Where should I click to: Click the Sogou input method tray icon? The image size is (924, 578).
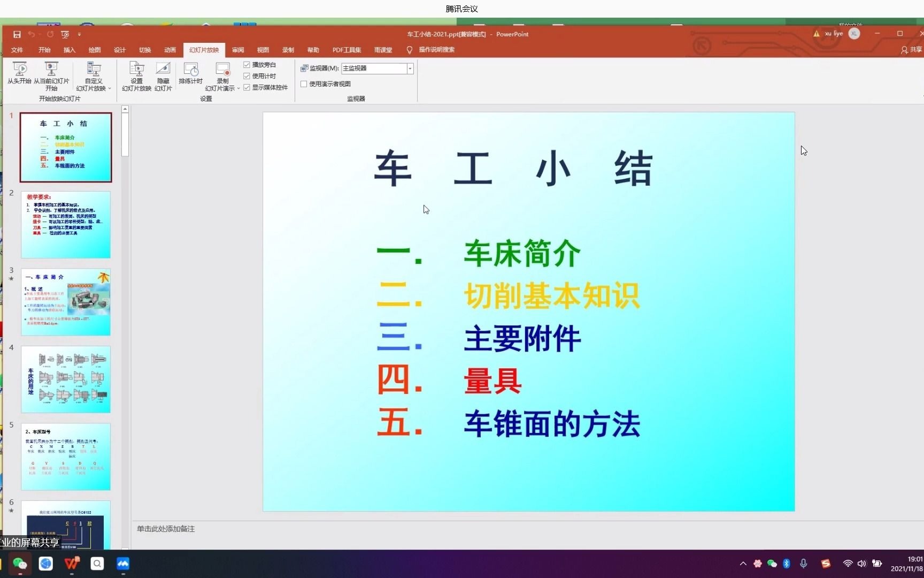pos(826,564)
